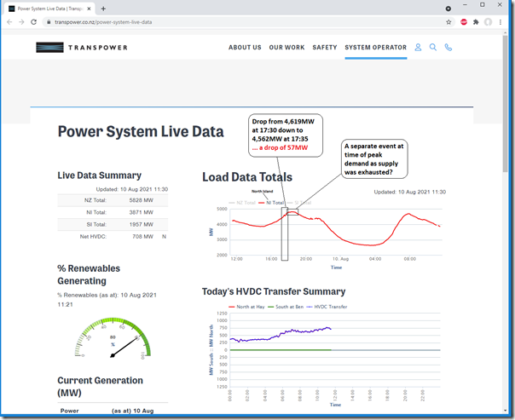515x420 pixels.
Task: Click the Transpower logo
Action: (x=82, y=48)
